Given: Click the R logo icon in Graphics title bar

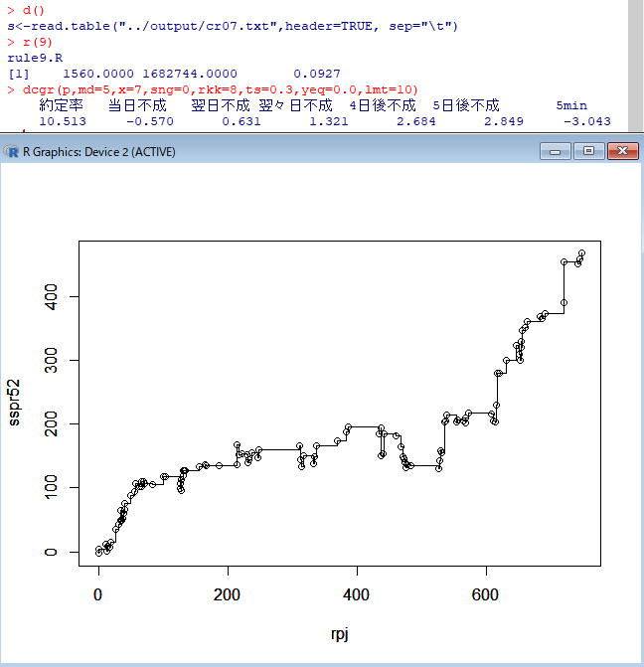Looking at the screenshot, I should (12, 151).
